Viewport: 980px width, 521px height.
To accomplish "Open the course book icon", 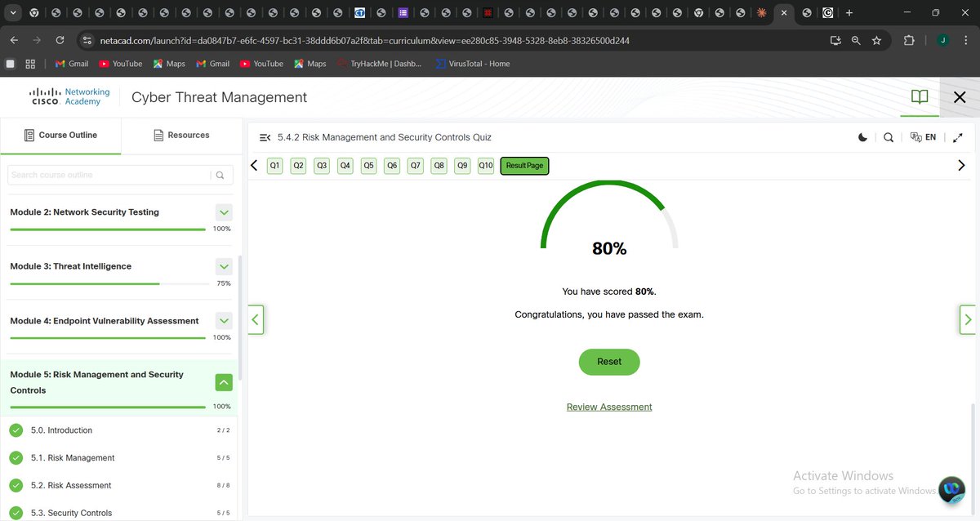I will (x=920, y=97).
